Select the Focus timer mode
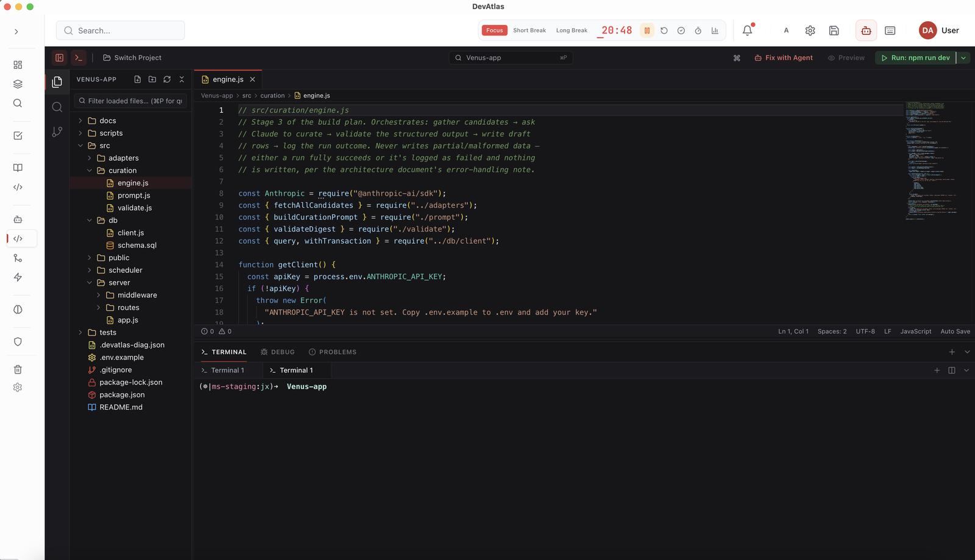The image size is (975, 560). point(494,30)
